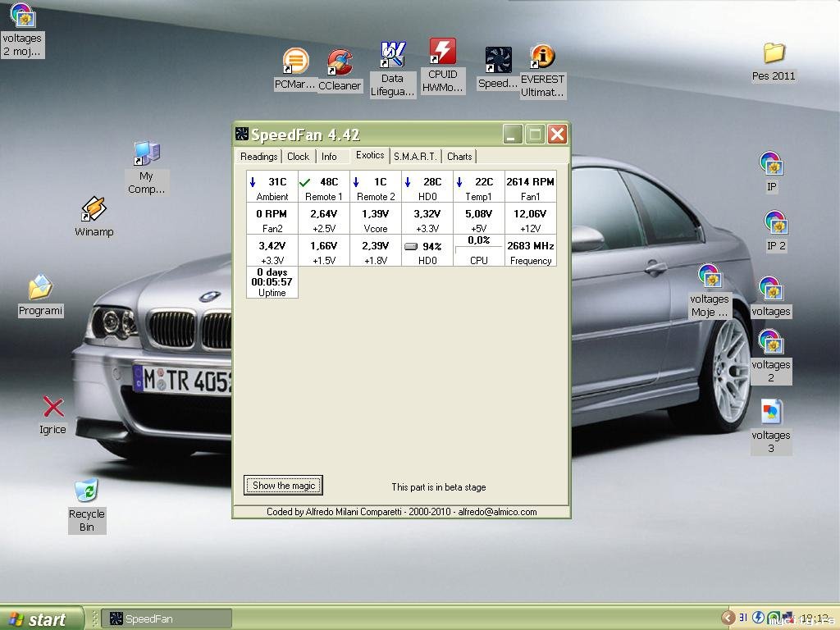Open the CCleaner desktop shortcut
Screen dimensions: 840x630
[340, 64]
